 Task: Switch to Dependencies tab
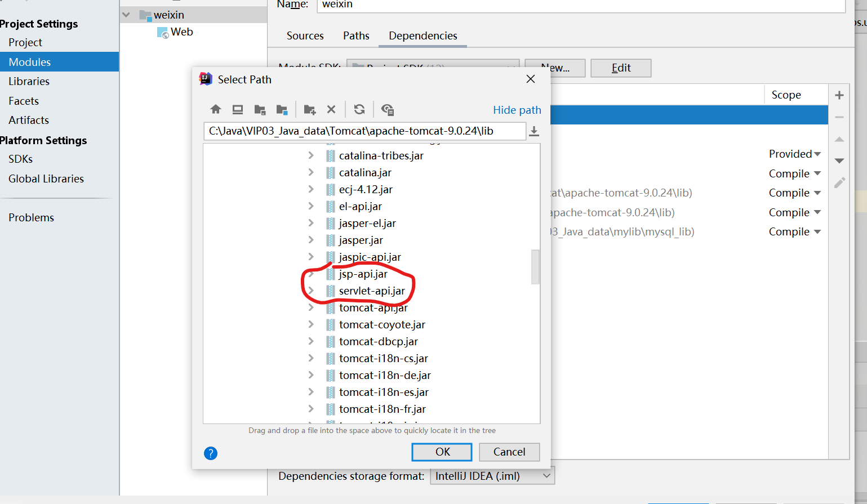coord(423,35)
